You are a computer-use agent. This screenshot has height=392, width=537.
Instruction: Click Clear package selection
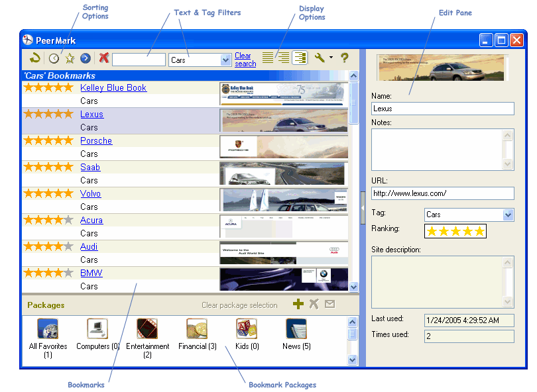pos(239,305)
